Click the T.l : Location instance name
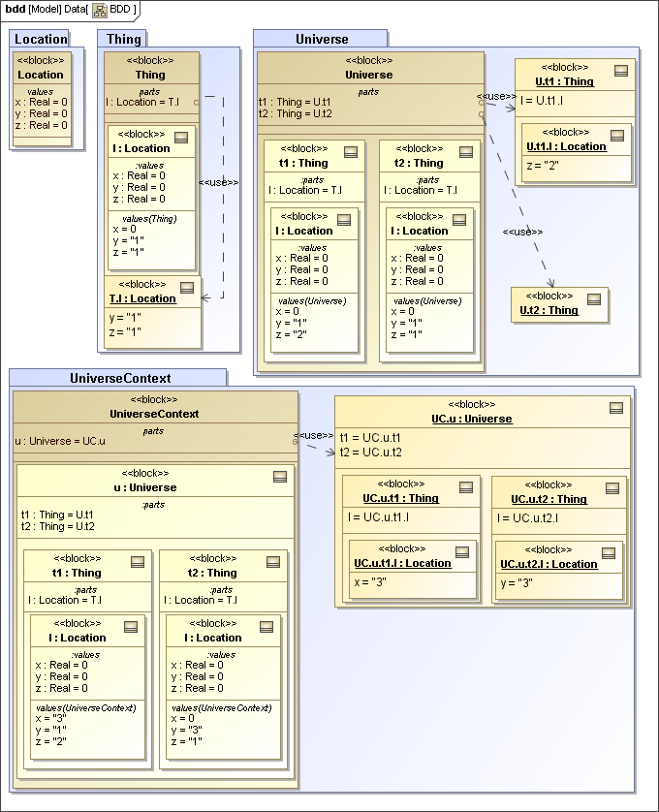 click(142, 298)
